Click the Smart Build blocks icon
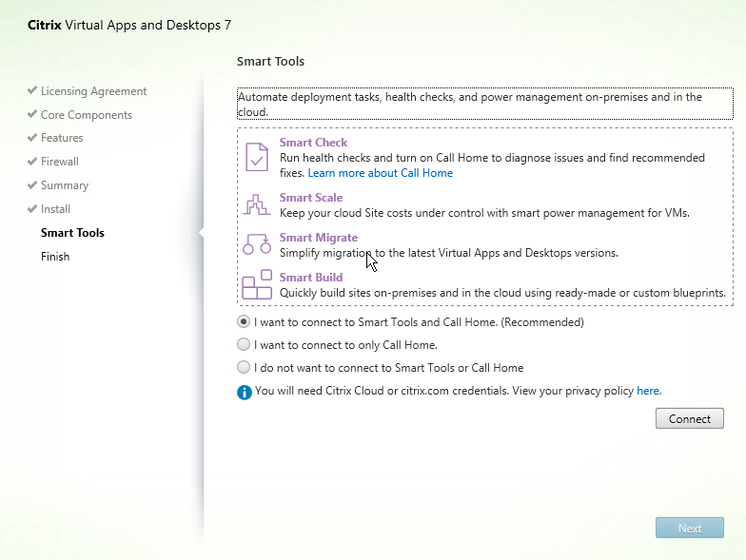Screen dimensions: 746x560 click(x=257, y=284)
